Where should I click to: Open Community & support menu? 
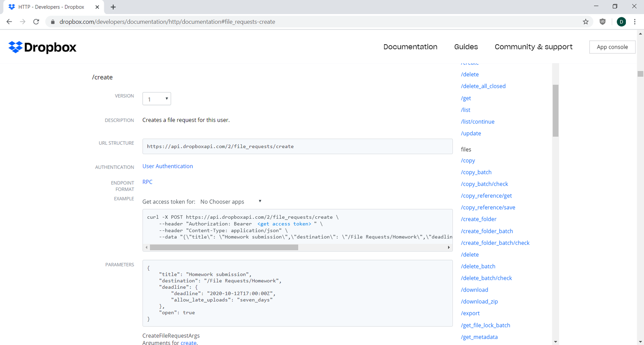tap(533, 47)
